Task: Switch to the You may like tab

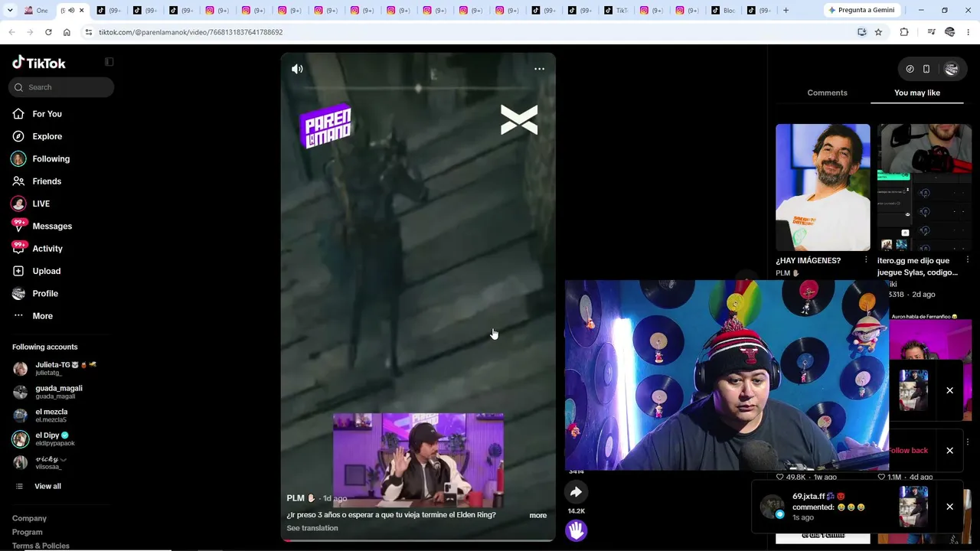Action: 917,93
